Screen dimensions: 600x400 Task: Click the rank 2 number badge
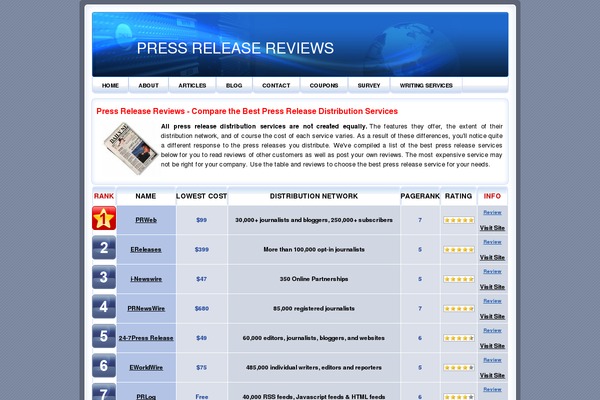pyautogui.click(x=104, y=248)
